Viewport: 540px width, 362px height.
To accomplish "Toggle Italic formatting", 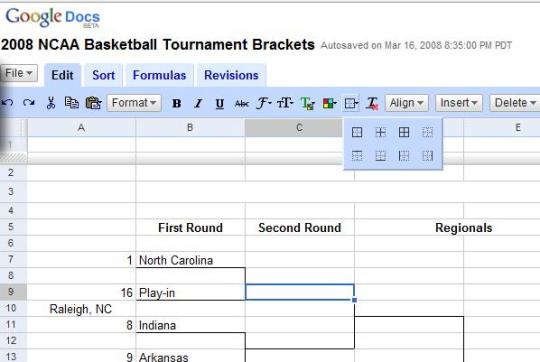I will (x=198, y=103).
